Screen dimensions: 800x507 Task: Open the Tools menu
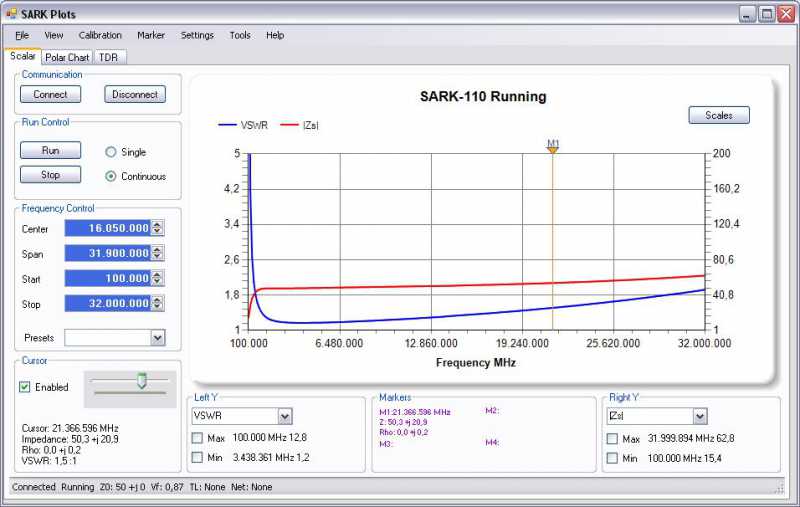pyautogui.click(x=240, y=35)
